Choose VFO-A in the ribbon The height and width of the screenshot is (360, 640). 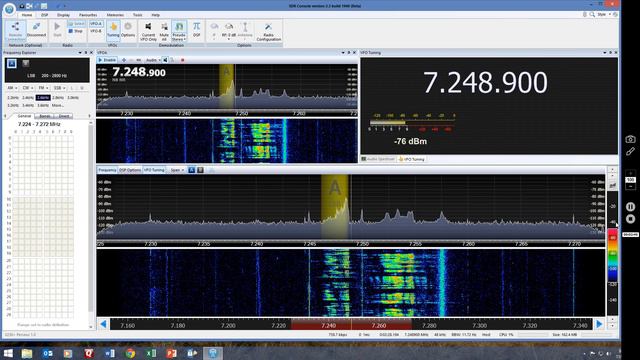point(96,24)
